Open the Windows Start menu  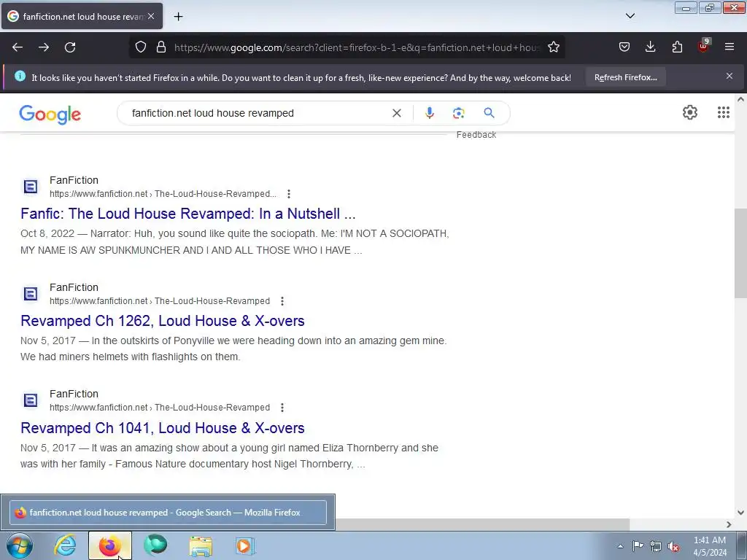pos(20,545)
